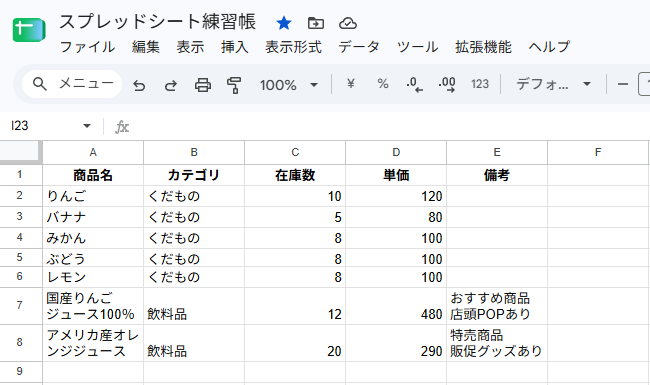
Task: Click the 商品名 header cell
Action: pos(93,175)
